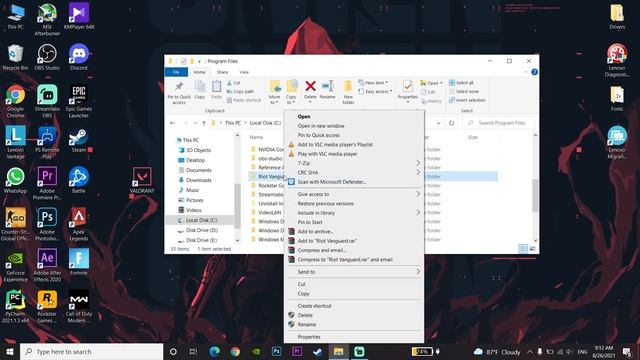Open the OBS Studio desktop icon
This screenshot has height=360, width=640.
tap(47, 57)
